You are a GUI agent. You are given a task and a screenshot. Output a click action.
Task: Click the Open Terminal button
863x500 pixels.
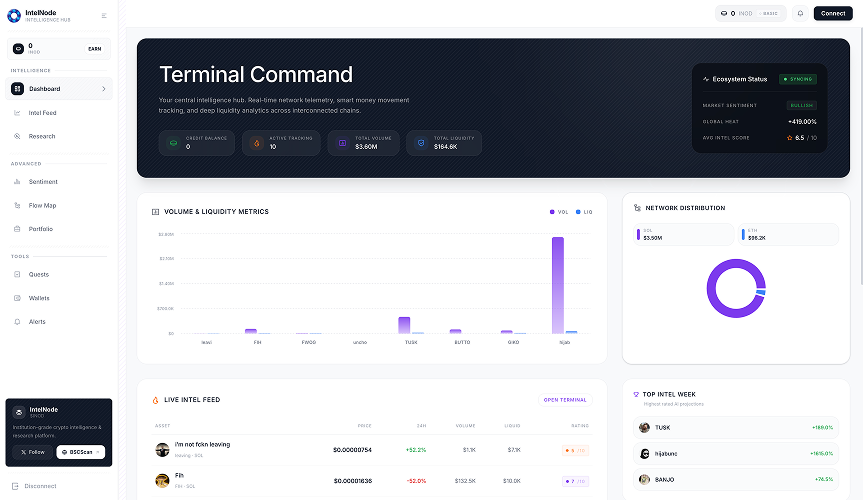(567, 400)
